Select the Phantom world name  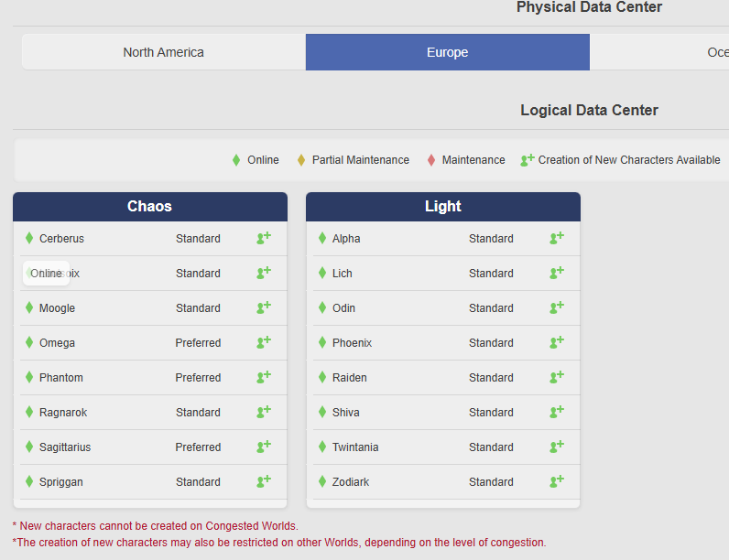coord(61,378)
